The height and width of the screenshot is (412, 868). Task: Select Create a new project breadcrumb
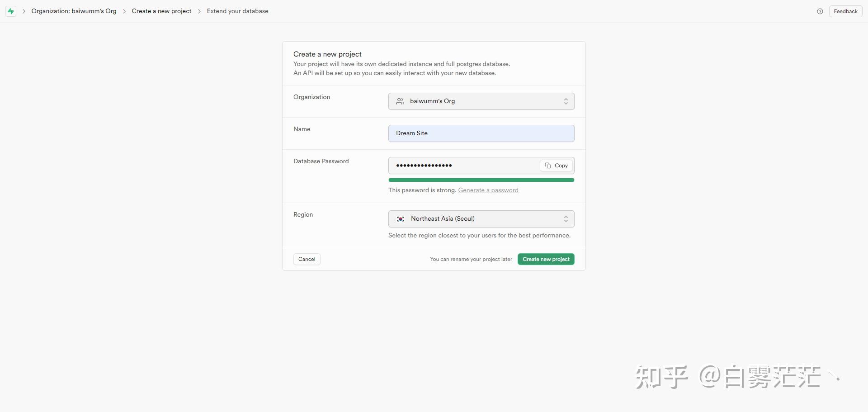[x=161, y=11]
